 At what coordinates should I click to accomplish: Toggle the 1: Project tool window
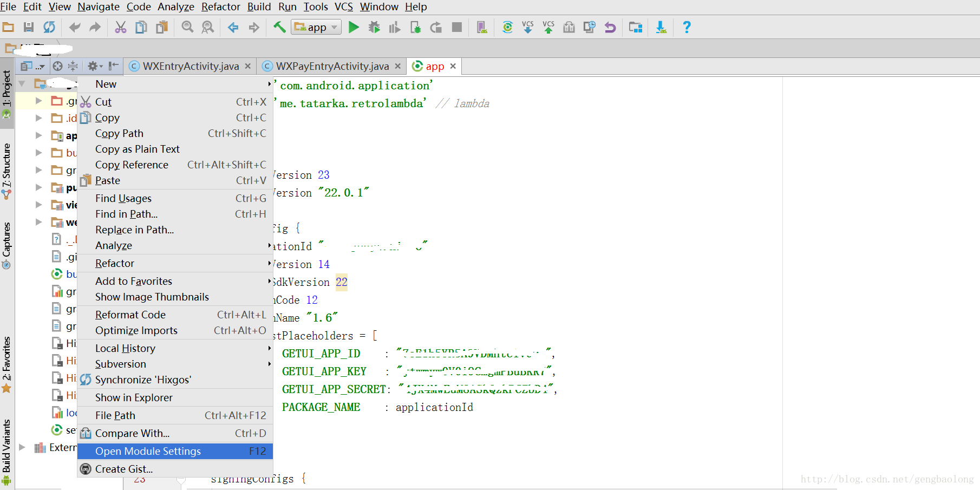[x=6, y=93]
